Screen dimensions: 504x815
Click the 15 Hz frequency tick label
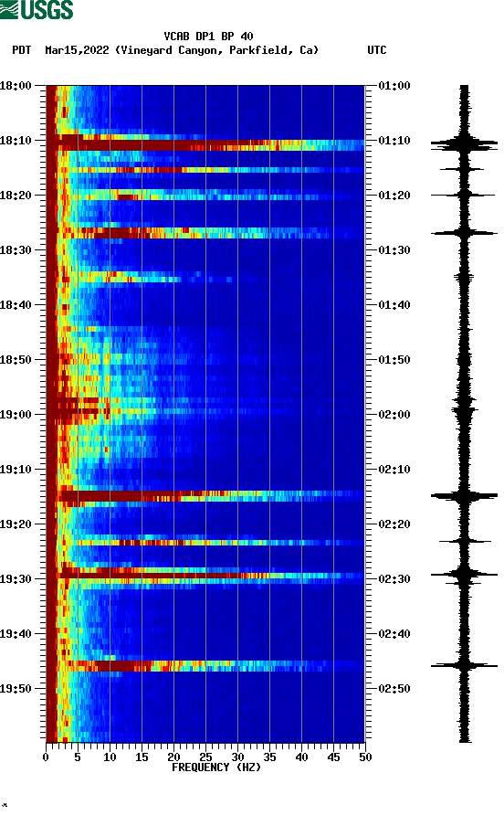pos(142,757)
